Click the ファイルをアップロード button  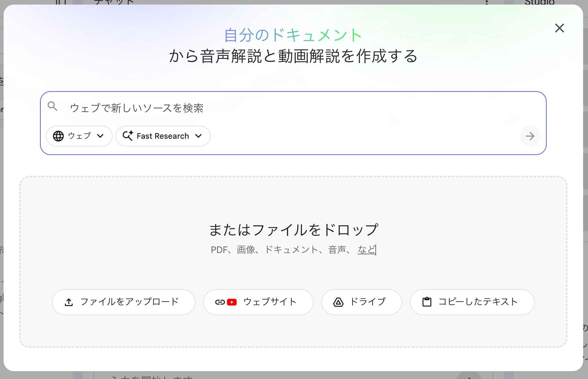click(x=123, y=302)
